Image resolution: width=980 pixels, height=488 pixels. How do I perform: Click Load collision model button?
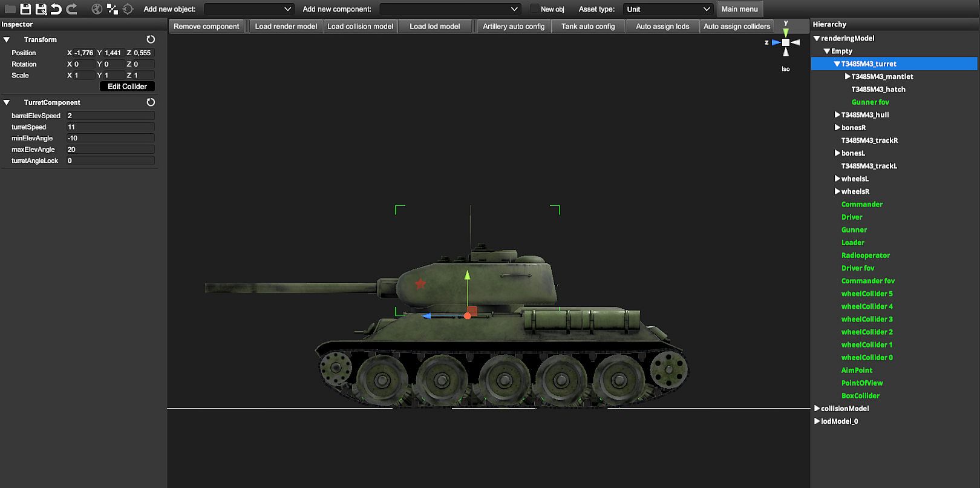click(361, 26)
